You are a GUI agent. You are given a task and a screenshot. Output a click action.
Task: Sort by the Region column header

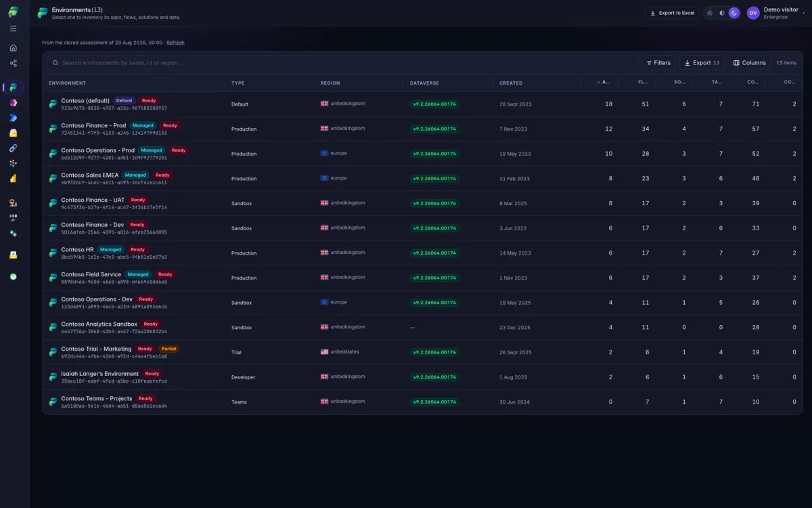[x=330, y=83]
